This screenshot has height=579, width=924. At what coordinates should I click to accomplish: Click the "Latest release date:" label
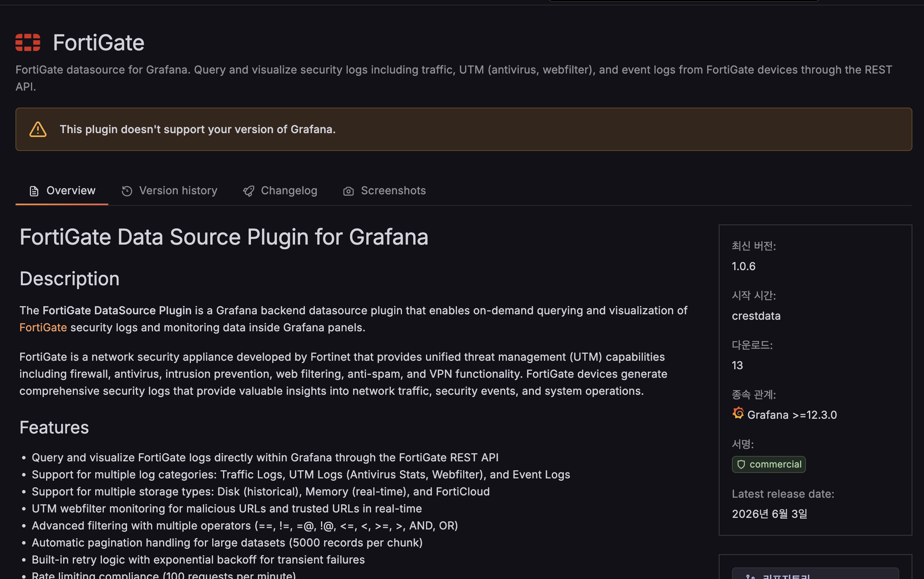point(783,494)
